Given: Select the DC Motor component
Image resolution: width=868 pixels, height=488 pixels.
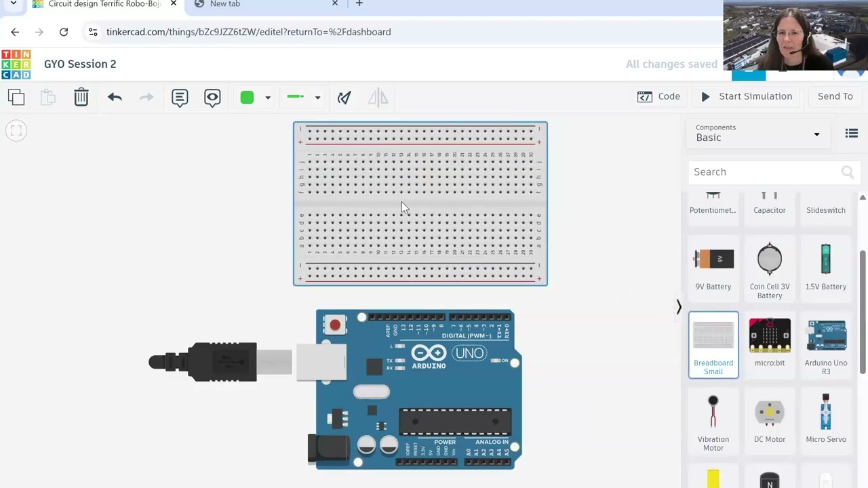Looking at the screenshot, I should tap(770, 420).
